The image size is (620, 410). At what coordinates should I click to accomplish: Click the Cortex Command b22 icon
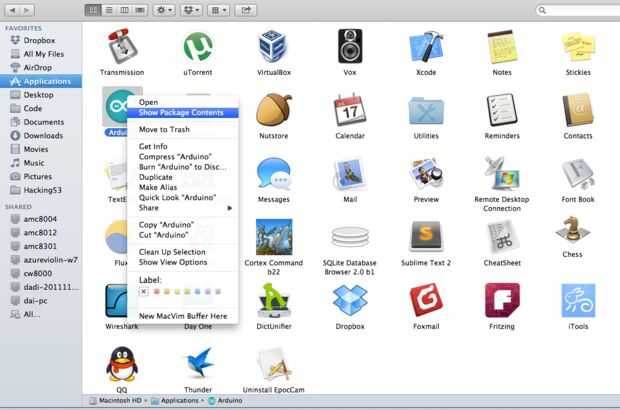(274, 236)
